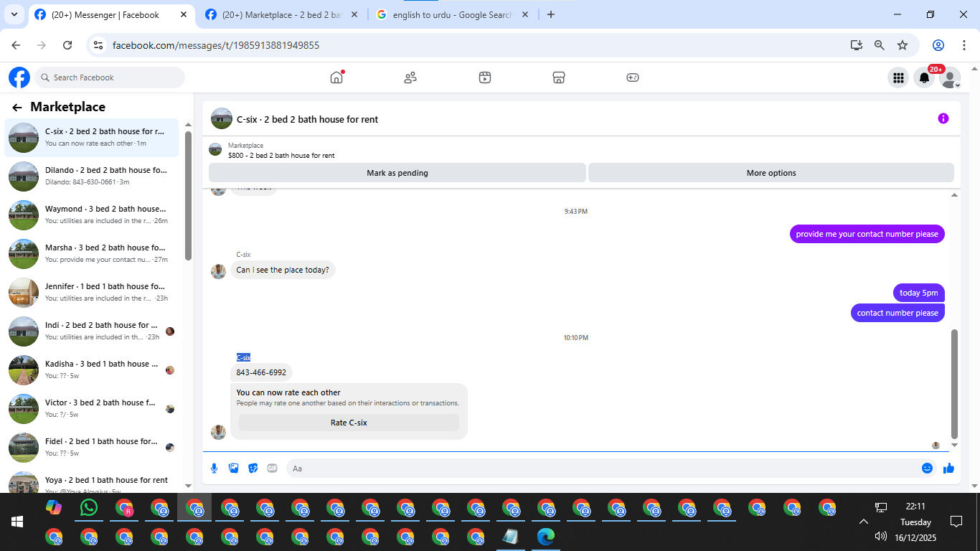Go to the Home feed icon
980x551 pixels.
coord(336,77)
